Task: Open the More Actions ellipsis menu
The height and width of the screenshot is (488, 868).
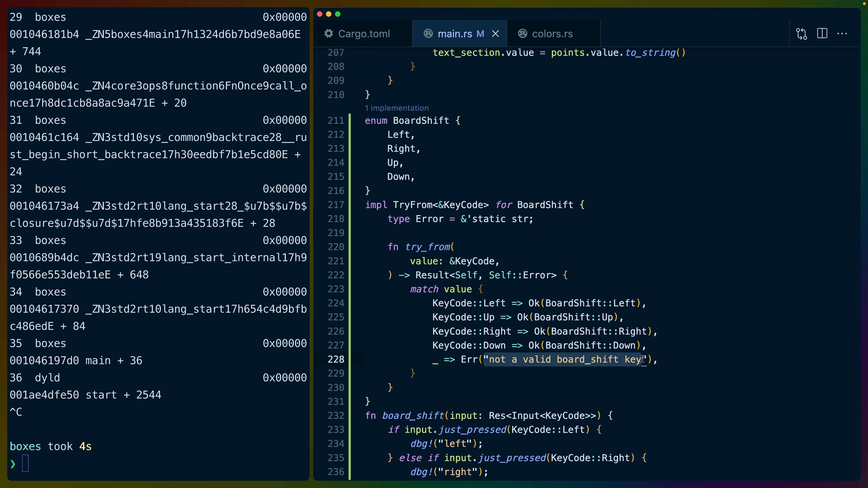Action: (842, 33)
